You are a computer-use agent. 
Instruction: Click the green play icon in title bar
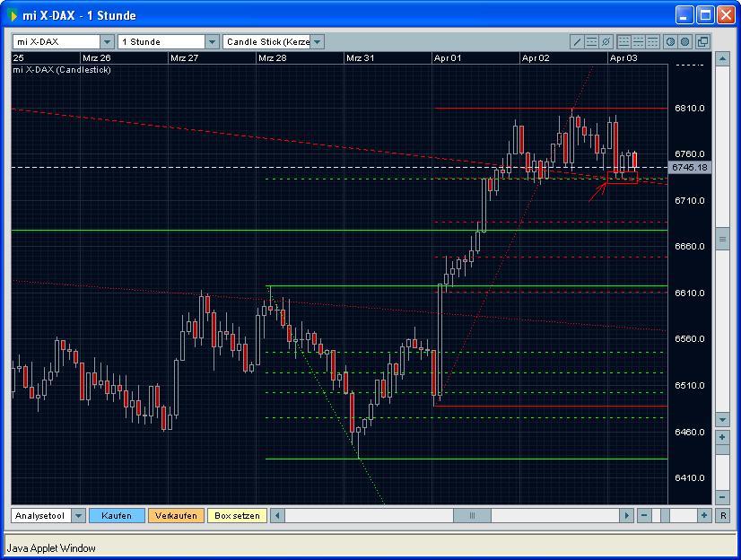click(14, 16)
